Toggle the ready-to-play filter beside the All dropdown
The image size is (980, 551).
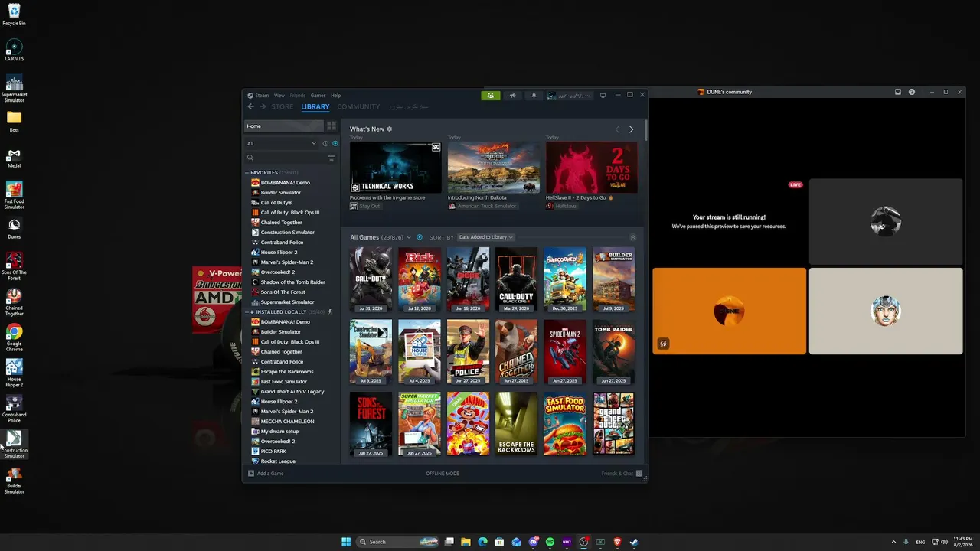[335, 143]
